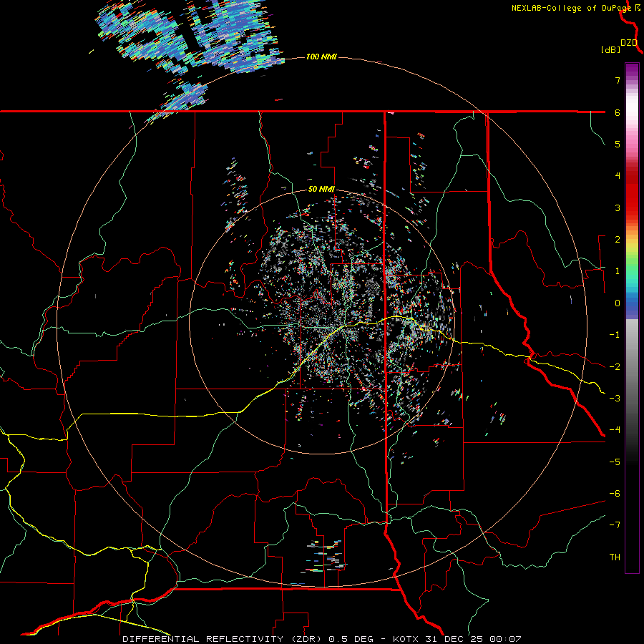The height and width of the screenshot is (644, 644).
Task: Click the 6 value on the colorbar scale
Action: [618, 112]
